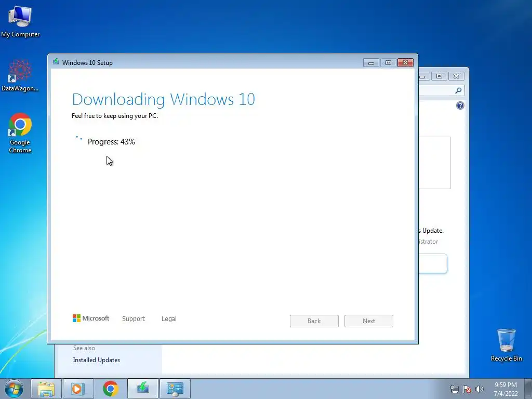Open the Action Center flag tray icon
The width and height of the screenshot is (532, 399).
click(467, 389)
